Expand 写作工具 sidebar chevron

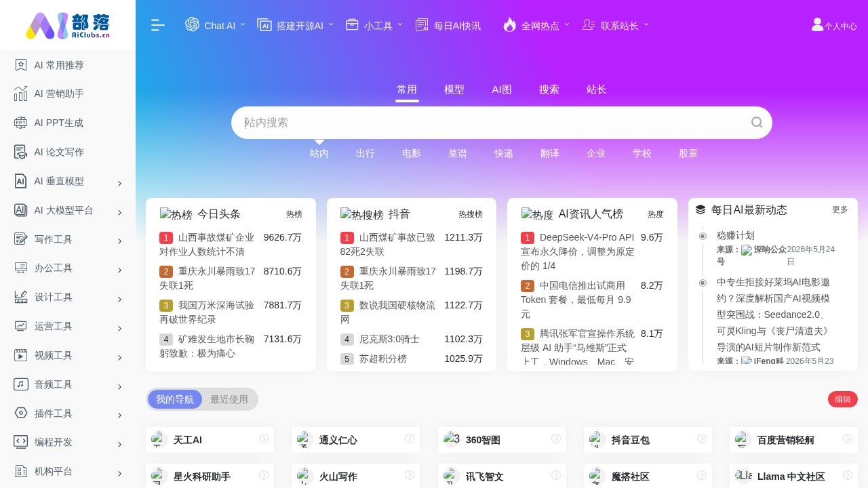point(119,241)
